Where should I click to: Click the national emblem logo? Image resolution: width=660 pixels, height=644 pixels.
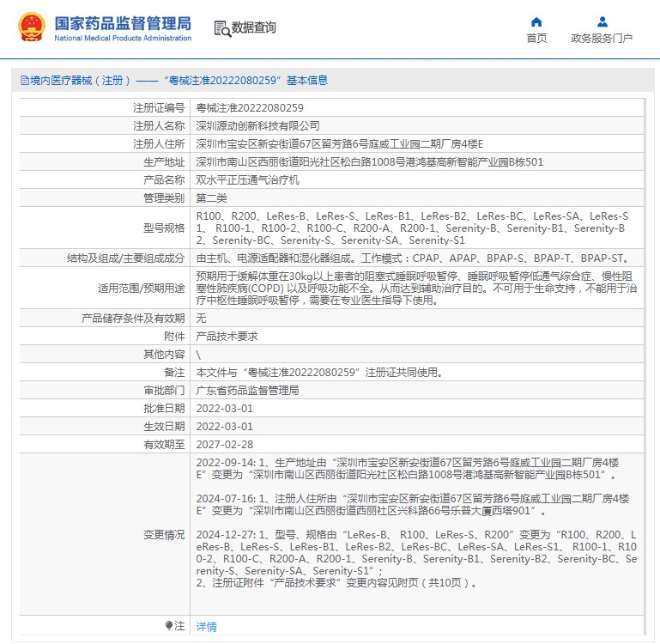32,27
